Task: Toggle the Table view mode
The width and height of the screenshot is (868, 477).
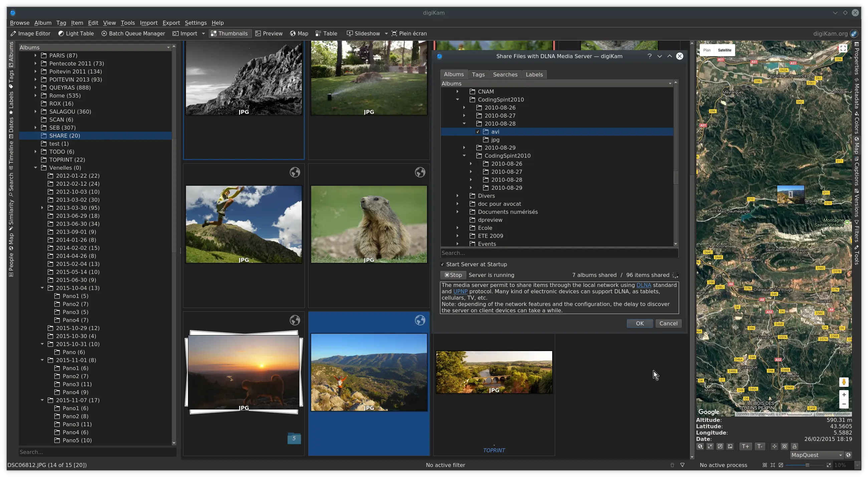Action: pyautogui.click(x=326, y=33)
